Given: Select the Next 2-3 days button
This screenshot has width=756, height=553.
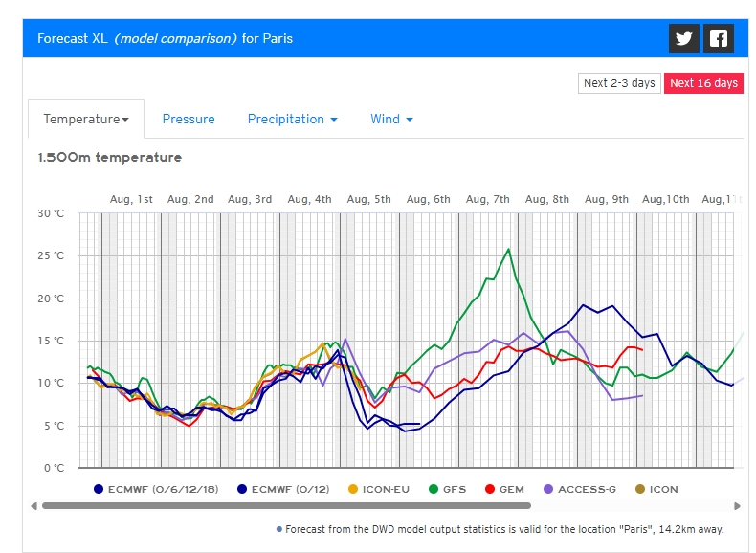Looking at the screenshot, I should [x=619, y=83].
